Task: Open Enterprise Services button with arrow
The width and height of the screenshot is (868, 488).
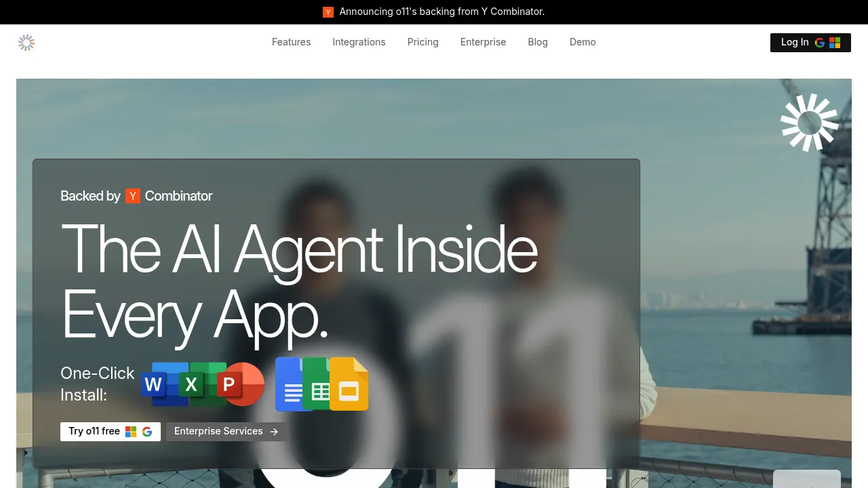Action: (x=226, y=432)
